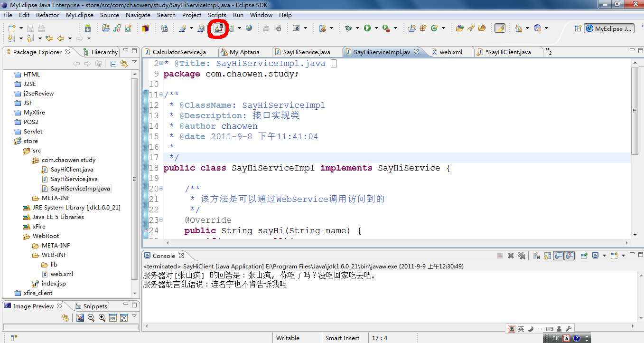Toggle Scroll Lock in Console toolbar

point(547,256)
